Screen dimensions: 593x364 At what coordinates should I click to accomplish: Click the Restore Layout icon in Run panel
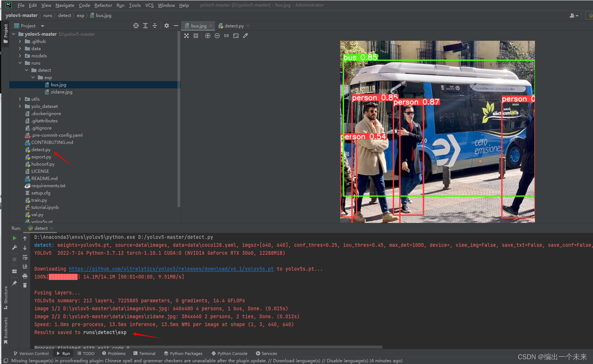pos(14,271)
